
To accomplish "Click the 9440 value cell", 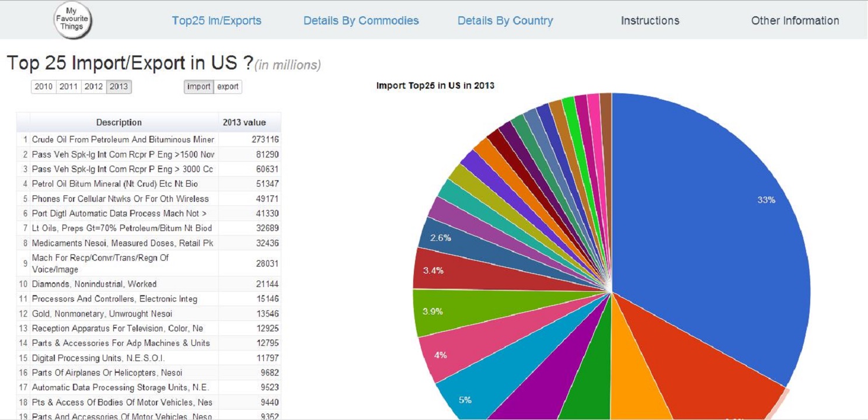I will click(250, 402).
